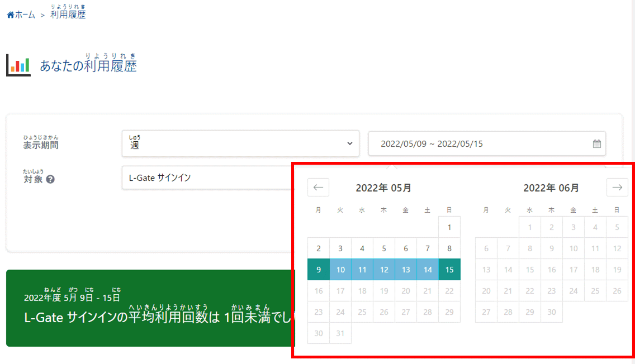Open the ホーム breadcrumb link
This screenshot has height=364, width=635.
point(25,15)
